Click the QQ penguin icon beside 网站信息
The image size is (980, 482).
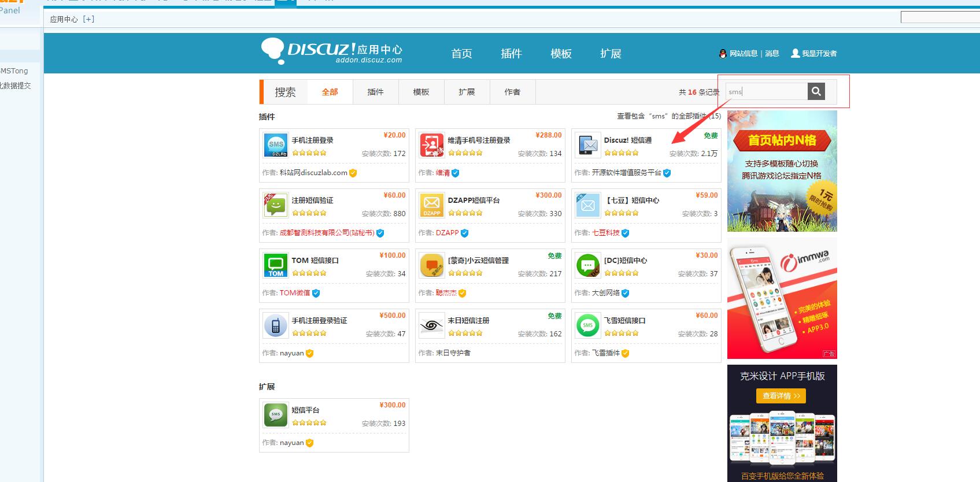tap(723, 53)
